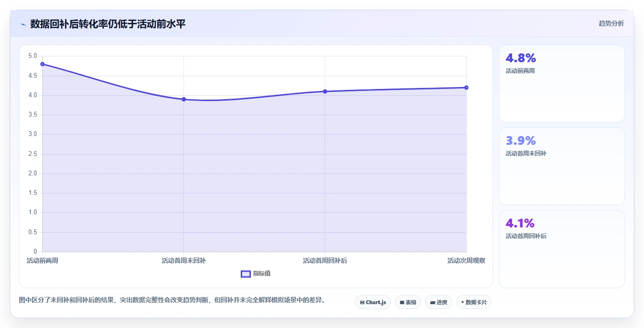Toggle the 指标值 legend item
Viewport: 644px width, 328px height.
[x=256, y=274]
